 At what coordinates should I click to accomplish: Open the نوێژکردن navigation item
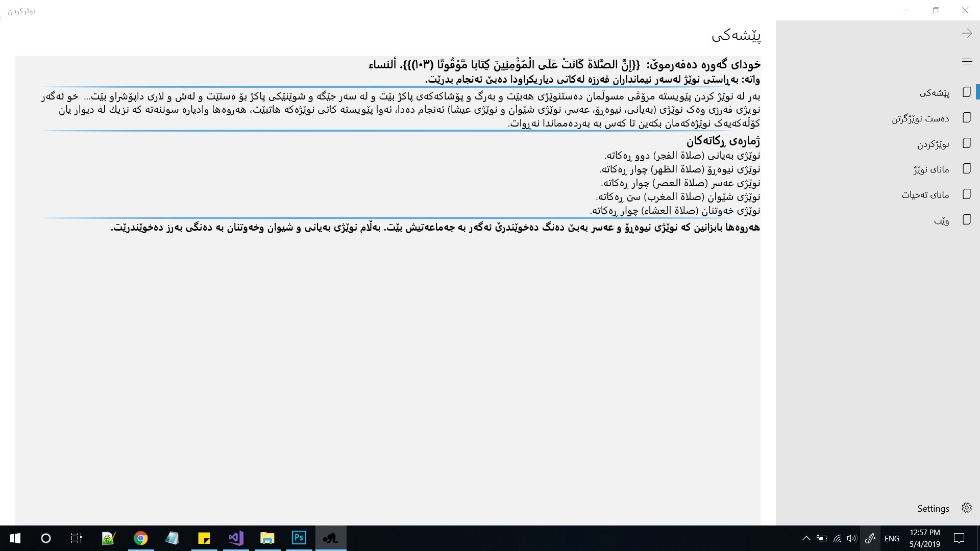coord(933,144)
